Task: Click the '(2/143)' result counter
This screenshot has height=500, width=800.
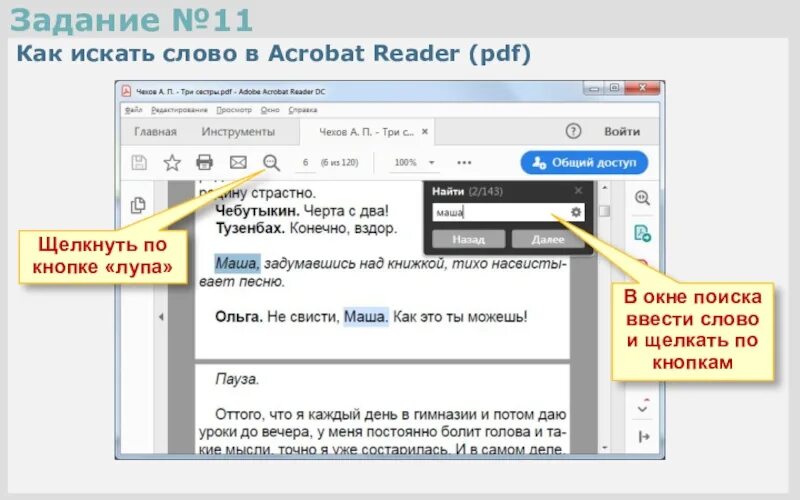Action: click(486, 191)
